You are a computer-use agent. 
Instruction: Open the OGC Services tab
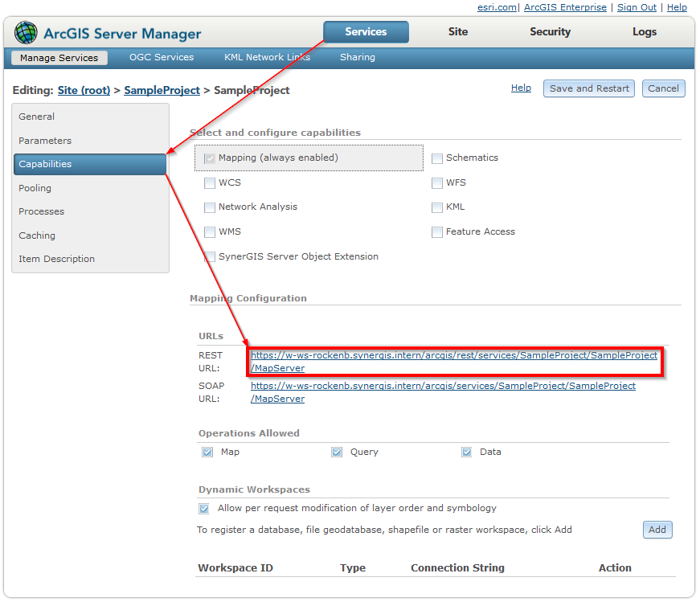[161, 57]
